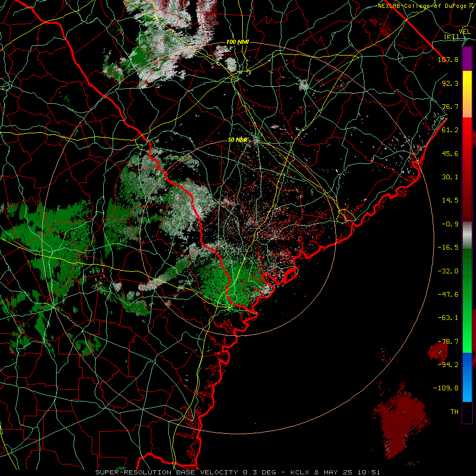The width and height of the screenshot is (476, 476).
Task: Click the VEL legend title
Action: coord(464,32)
